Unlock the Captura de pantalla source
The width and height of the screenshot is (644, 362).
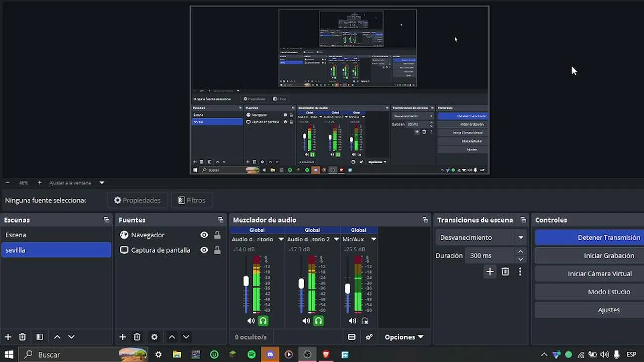[217, 250]
